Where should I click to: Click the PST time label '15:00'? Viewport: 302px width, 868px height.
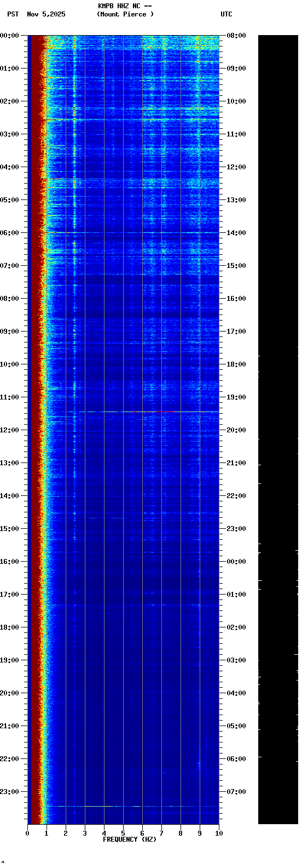[9, 529]
